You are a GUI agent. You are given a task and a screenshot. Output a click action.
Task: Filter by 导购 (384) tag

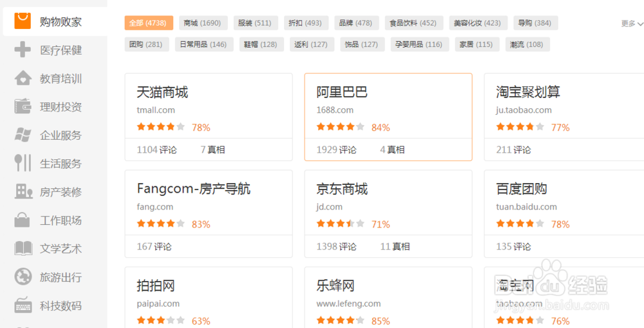click(536, 23)
